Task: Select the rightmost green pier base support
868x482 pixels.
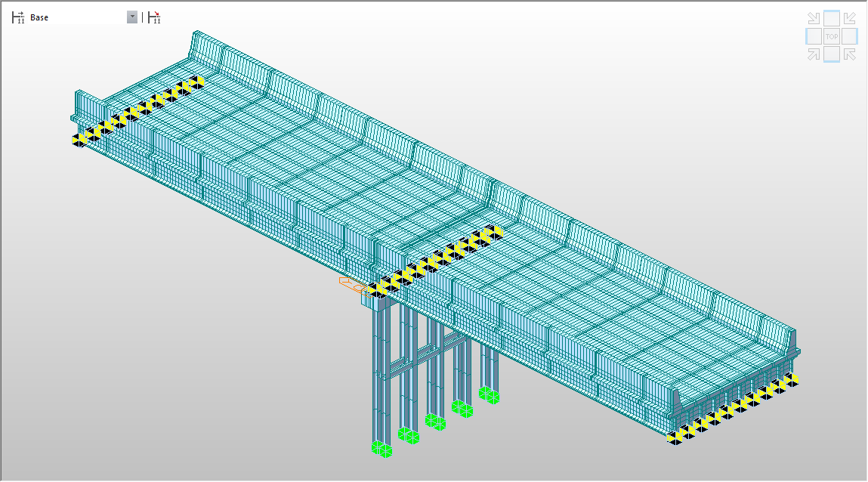Action: [x=489, y=394]
